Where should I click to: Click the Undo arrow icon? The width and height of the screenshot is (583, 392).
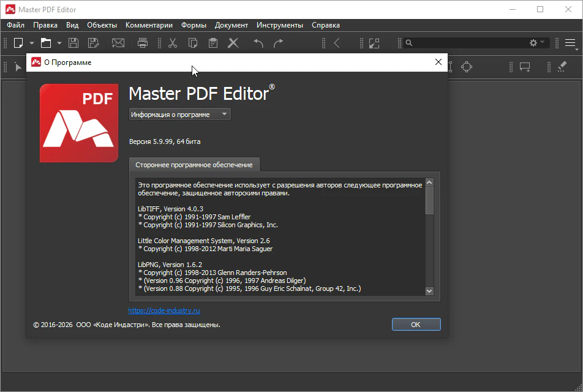click(258, 43)
